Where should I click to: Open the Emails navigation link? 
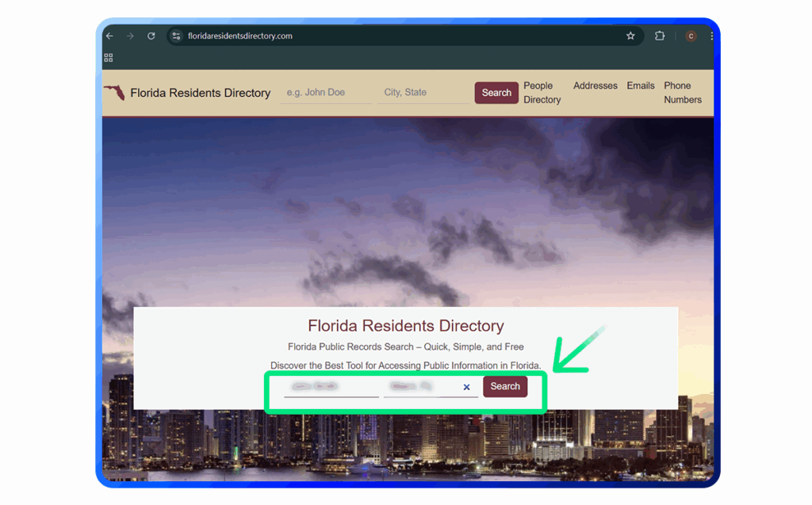pos(641,86)
